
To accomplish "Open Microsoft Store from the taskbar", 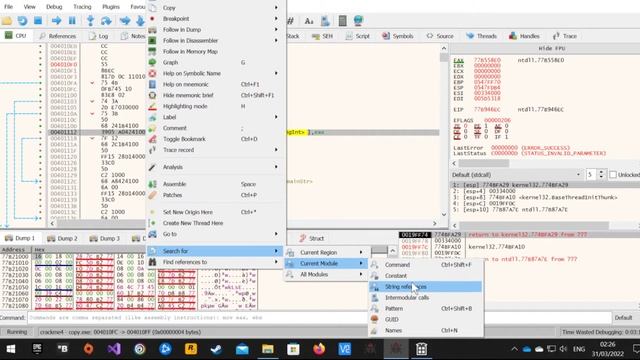I will tap(293, 349).
